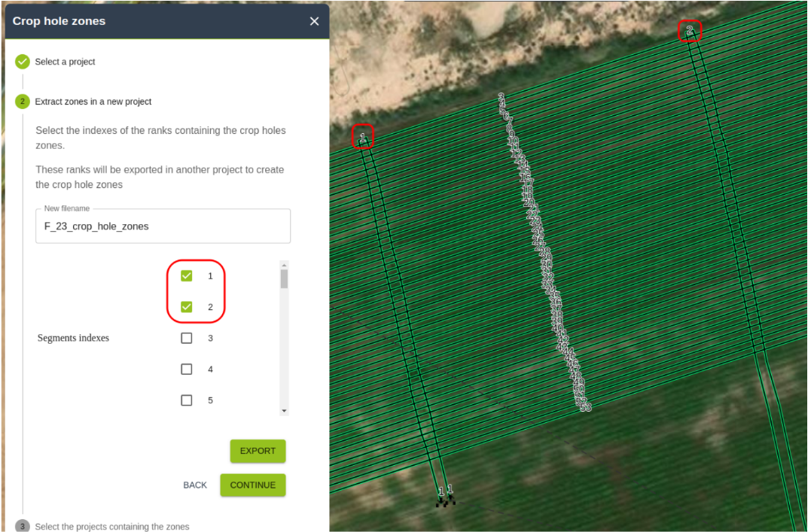Click rank marker 1 on the map
Screen dimensions: 811x532
pyautogui.click(x=363, y=137)
